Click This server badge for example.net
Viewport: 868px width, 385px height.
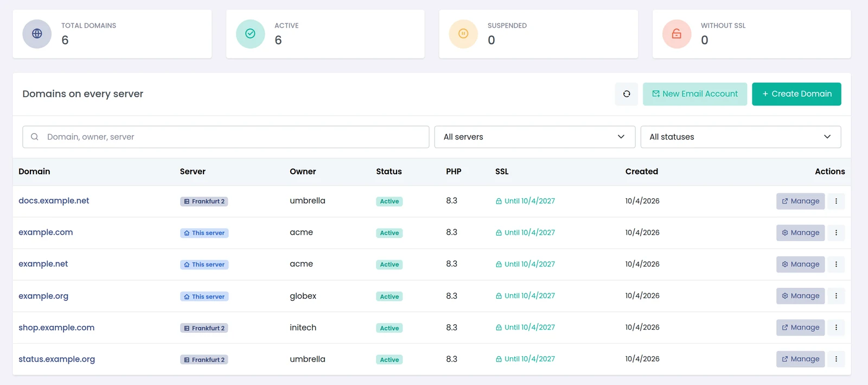click(x=204, y=264)
